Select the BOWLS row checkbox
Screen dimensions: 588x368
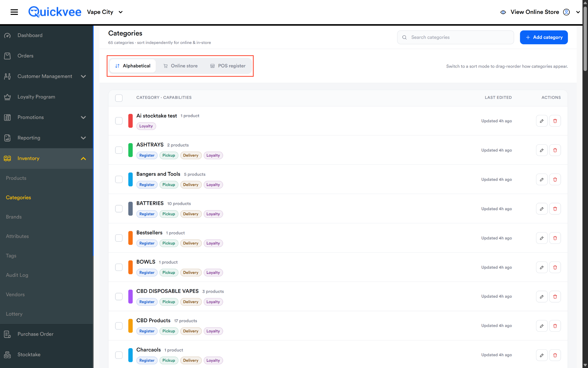[x=119, y=267]
